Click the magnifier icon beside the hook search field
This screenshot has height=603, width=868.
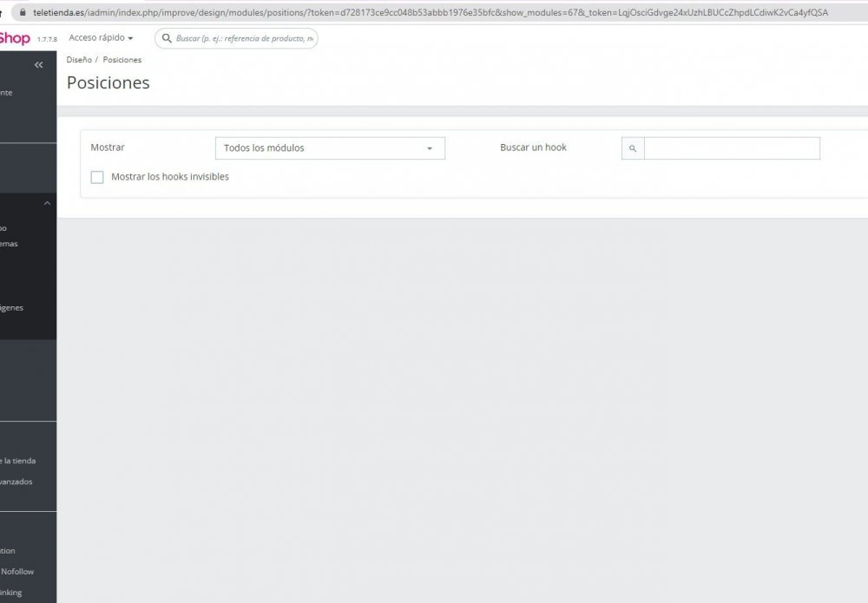pyautogui.click(x=632, y=147)
